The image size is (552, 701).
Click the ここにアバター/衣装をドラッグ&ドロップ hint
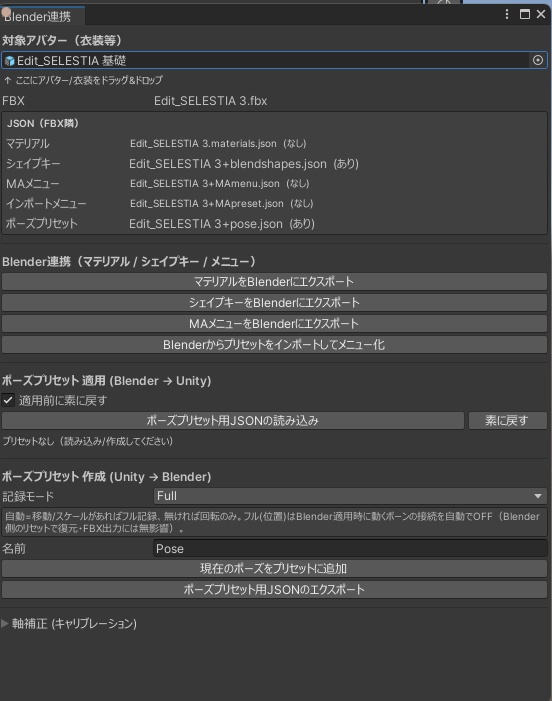[x=84, y=80]
